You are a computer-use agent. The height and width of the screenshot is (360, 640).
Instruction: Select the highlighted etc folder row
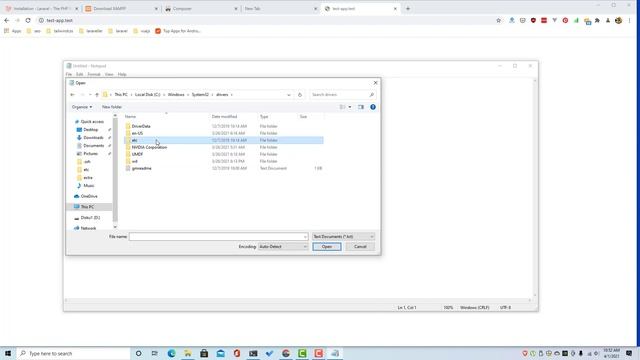tap(224, 140)
